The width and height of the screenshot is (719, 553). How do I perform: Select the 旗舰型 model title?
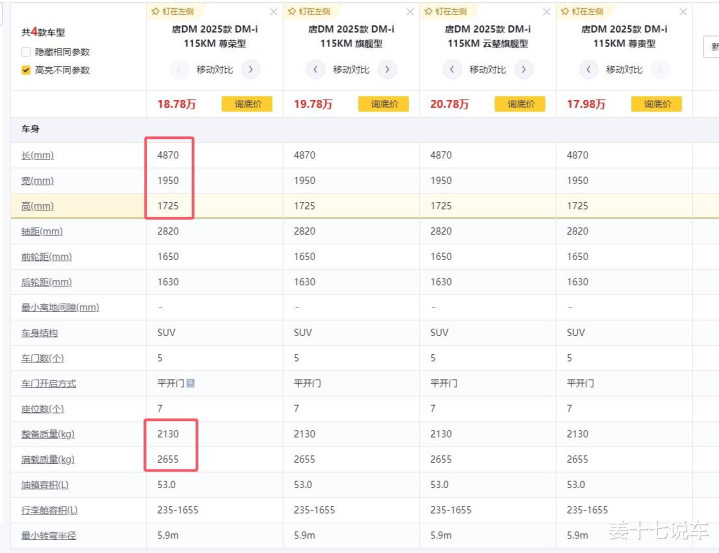click(351, 36)
